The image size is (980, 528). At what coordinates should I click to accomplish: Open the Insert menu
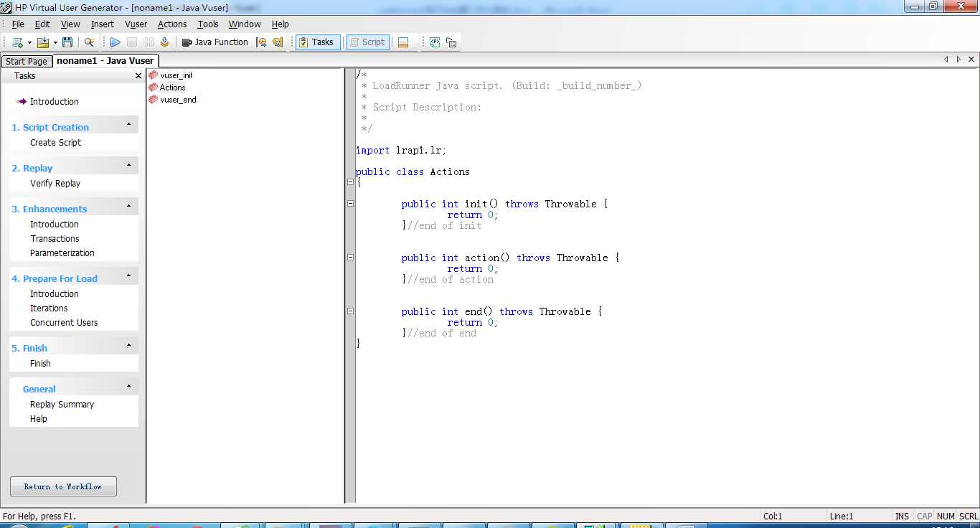[x=102, y=24]
